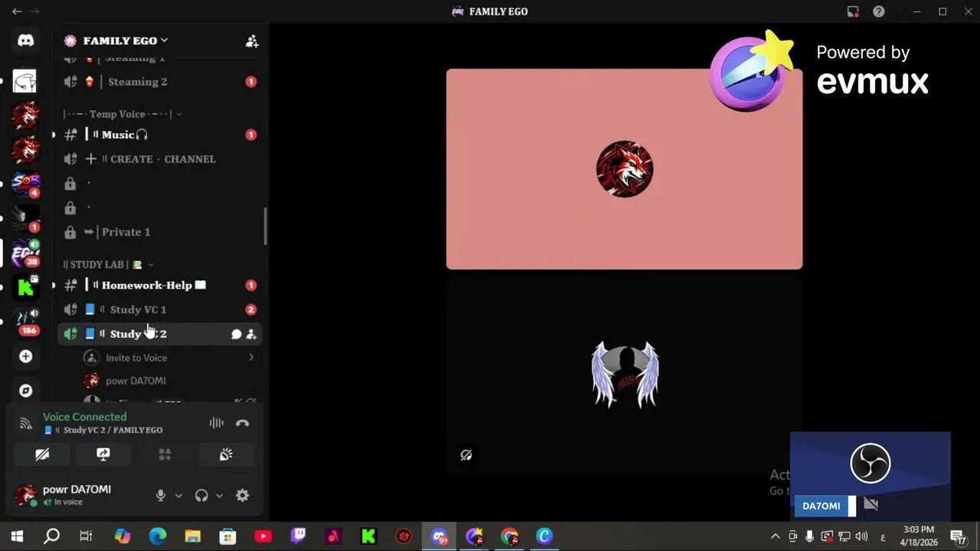Start an activity with the shapes icon

click(165, 455)
